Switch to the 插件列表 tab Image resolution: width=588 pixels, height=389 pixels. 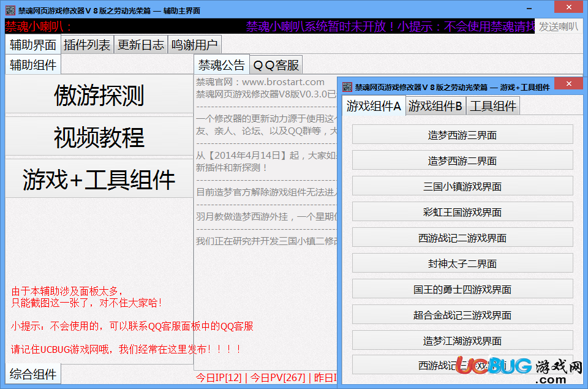coord(86,45)
